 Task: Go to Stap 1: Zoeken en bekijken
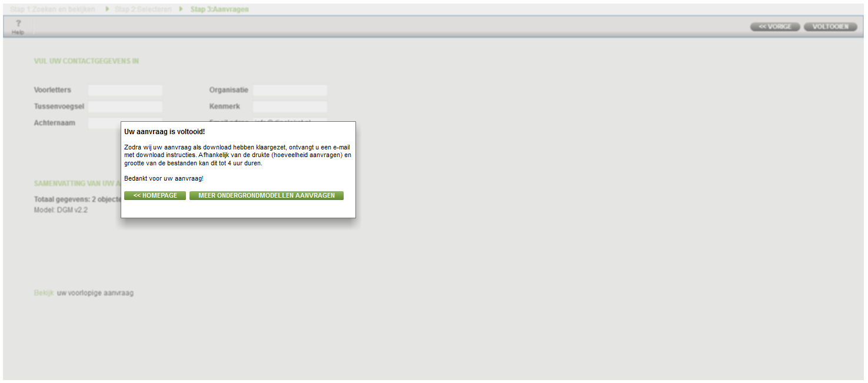click(x=53, y=9)
